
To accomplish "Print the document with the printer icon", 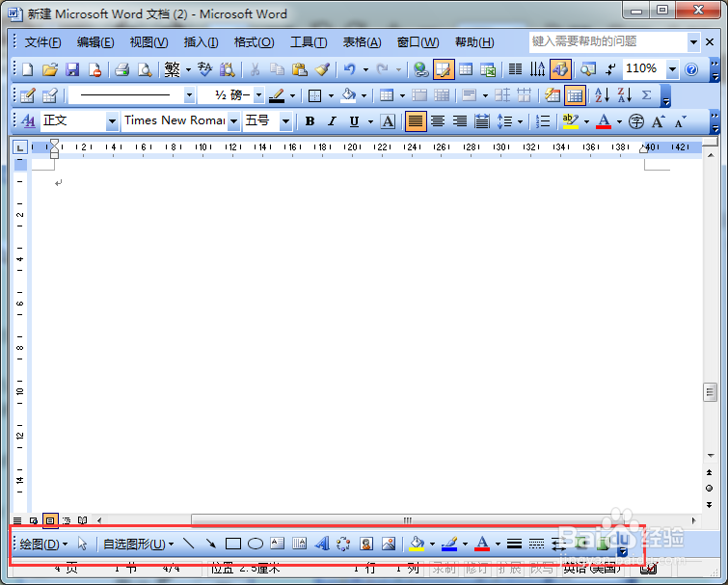I will tap(122, 69).
